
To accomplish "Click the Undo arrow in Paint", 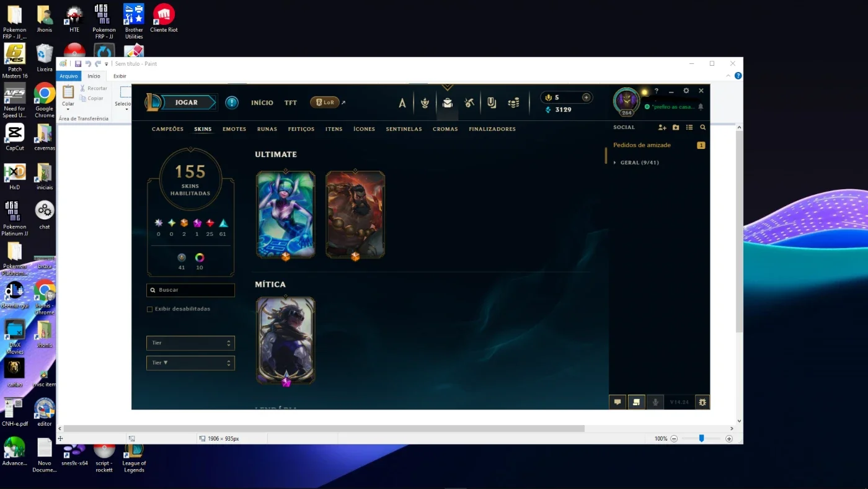I will click(x=88, y=63).
